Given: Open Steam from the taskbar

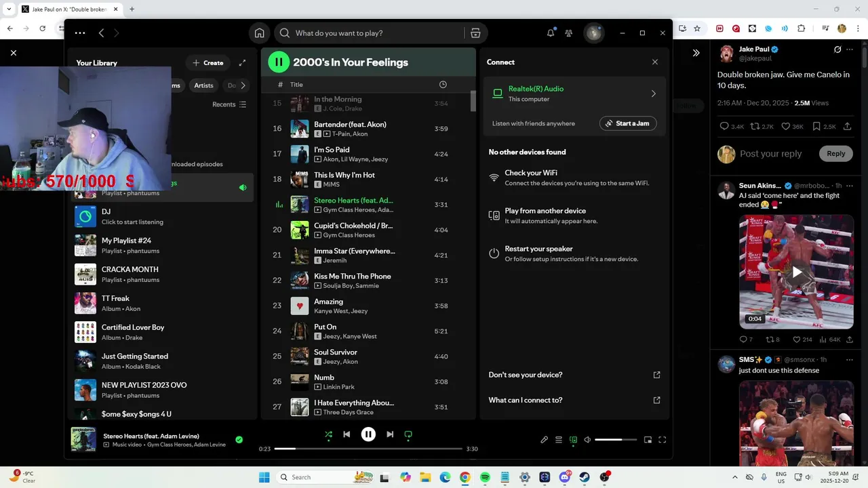Looking at the screenshot, I should coord(584,477).
